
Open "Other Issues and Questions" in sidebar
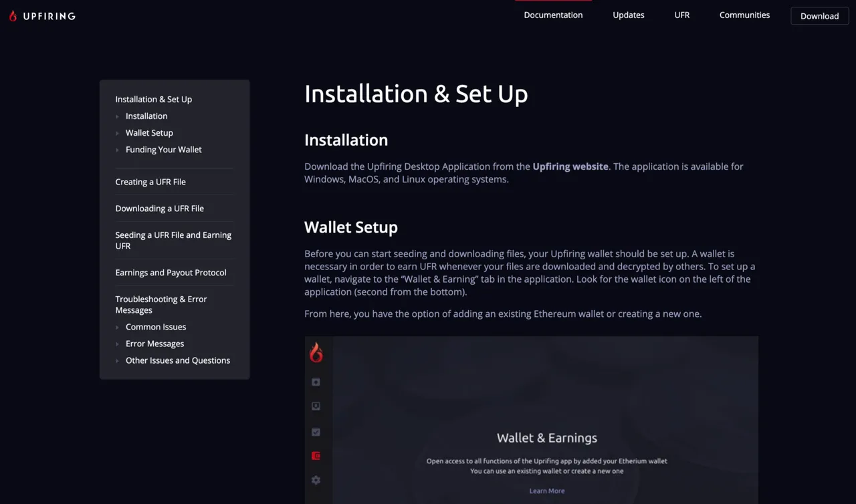click(x=178, y=360)
